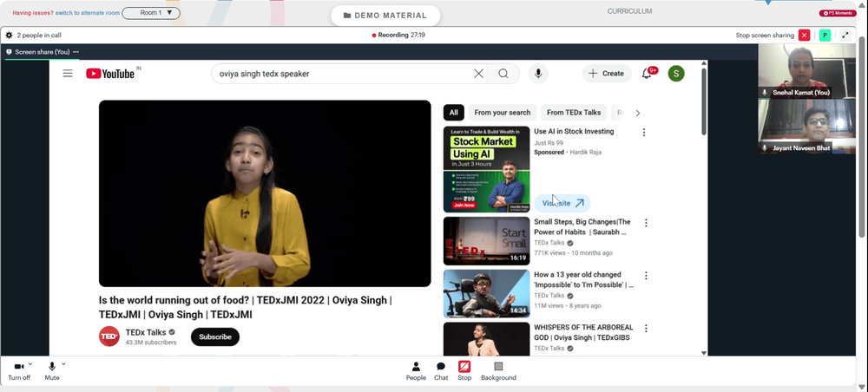Open the YouTube hamburger menu
This screenshot has height=392, width=868.
pyautogui.click(x=68, y=74)
